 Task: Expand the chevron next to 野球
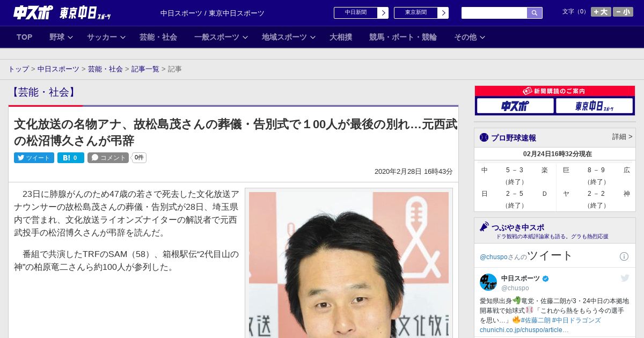(71, 37)
